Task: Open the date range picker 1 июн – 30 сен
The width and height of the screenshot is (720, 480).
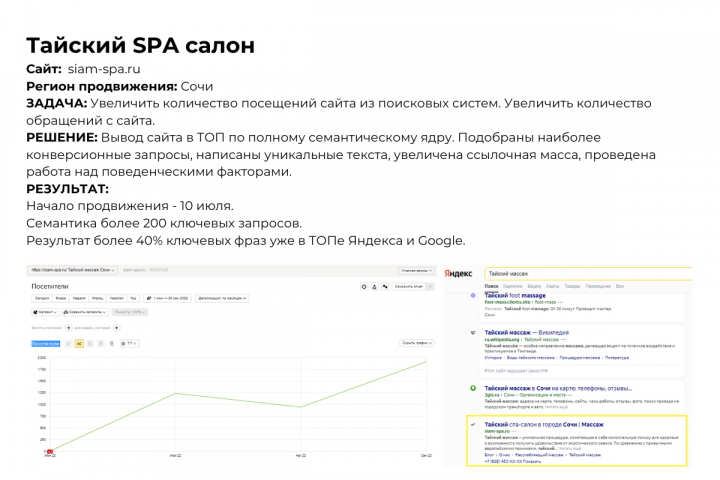Action: tap(167, 298)
